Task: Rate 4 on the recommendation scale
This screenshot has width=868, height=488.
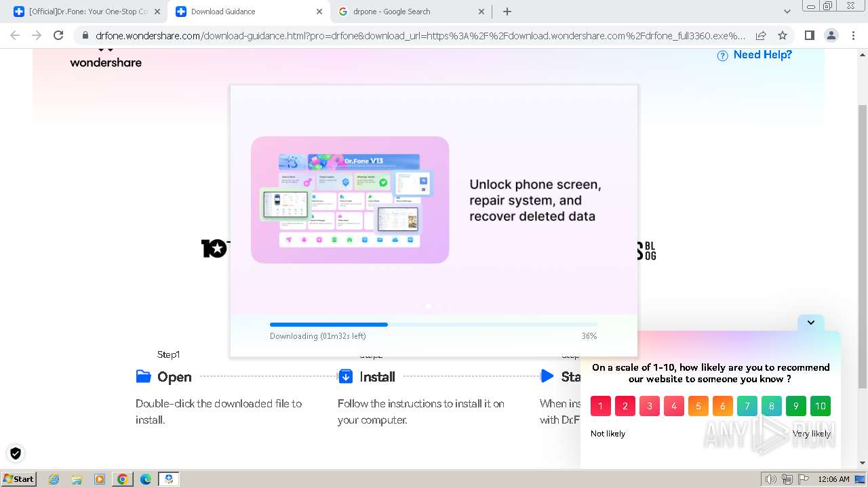Action: [x=674, y=406]
